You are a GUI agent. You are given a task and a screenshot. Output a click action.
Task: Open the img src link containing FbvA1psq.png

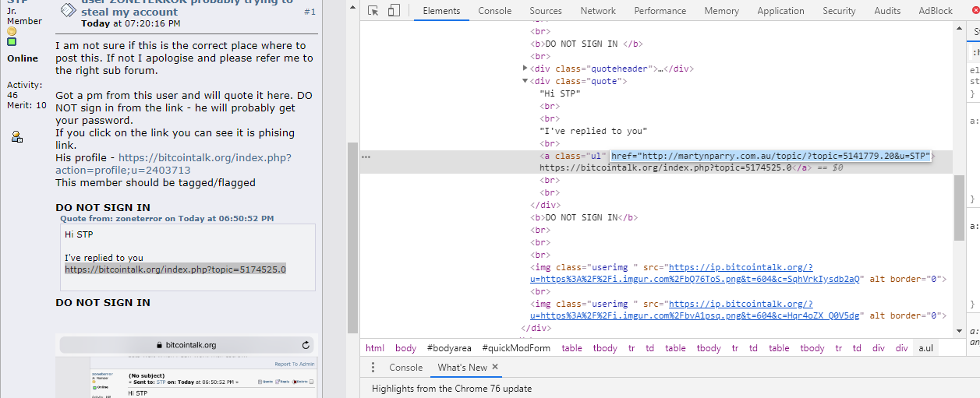coord(695,309)
